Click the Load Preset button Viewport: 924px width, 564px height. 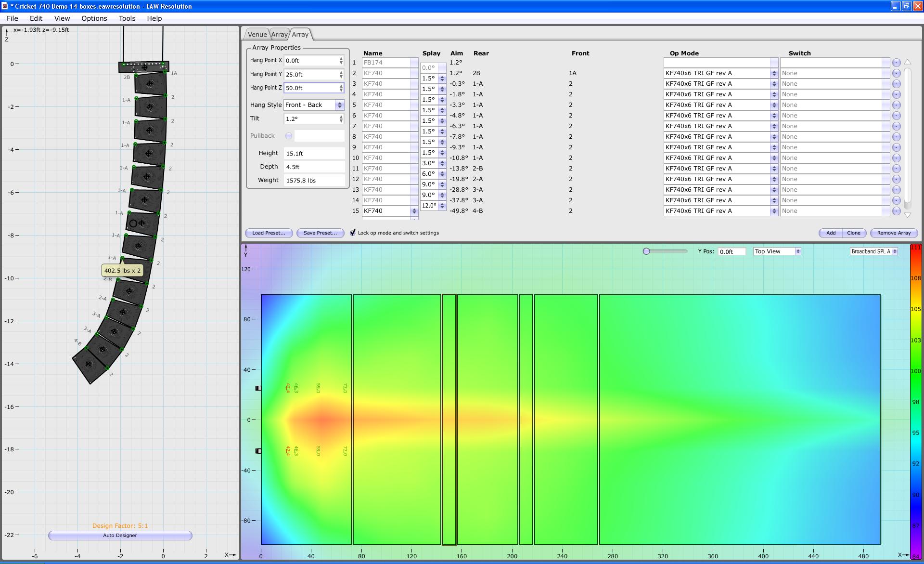pos(269,233)
